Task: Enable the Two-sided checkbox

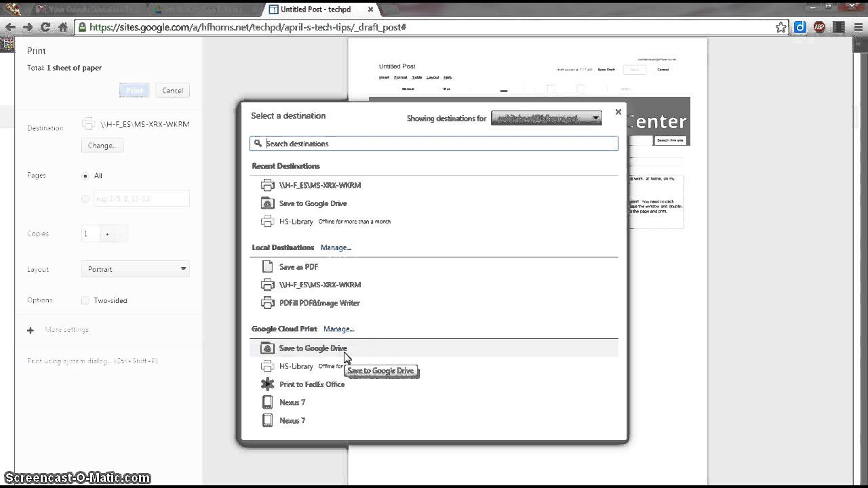Action: (x=85, y=300)
